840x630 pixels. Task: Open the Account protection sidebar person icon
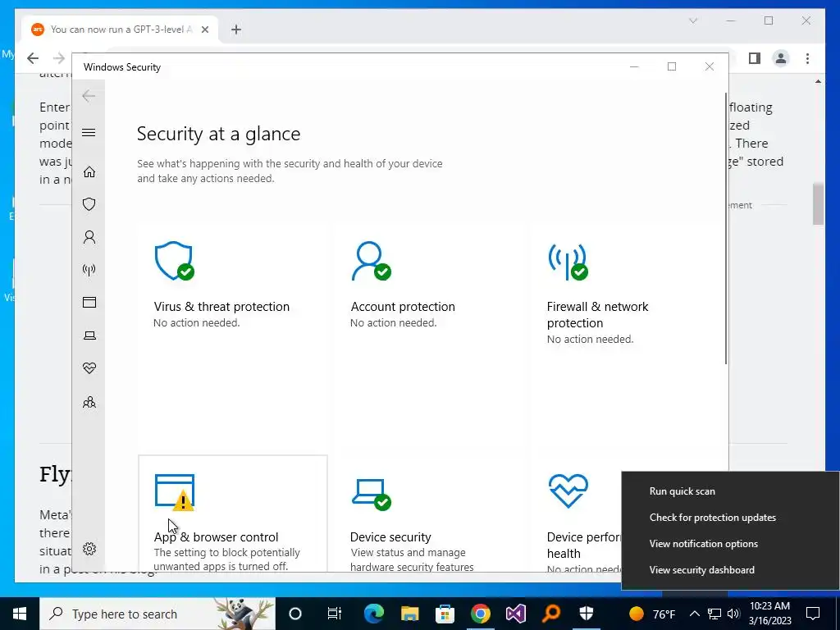click(x=89, y=237)
